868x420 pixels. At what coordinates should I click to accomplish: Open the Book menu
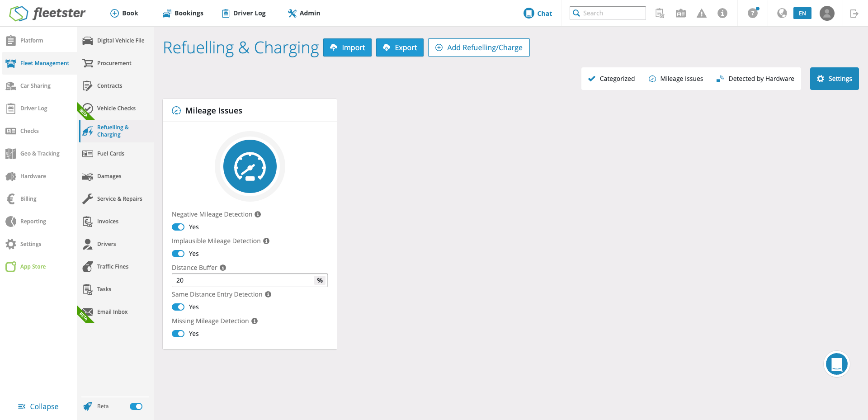click(x=124, y=13)
